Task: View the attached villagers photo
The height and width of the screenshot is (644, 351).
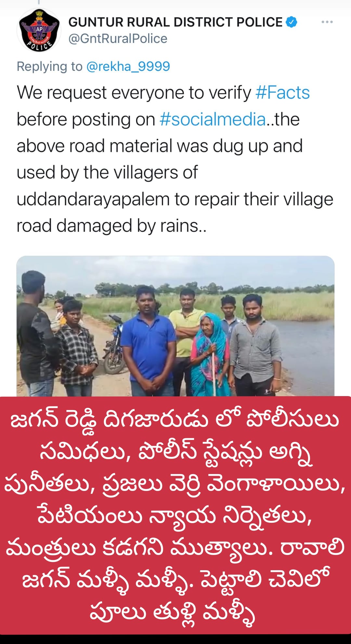Action: point(175,326)
